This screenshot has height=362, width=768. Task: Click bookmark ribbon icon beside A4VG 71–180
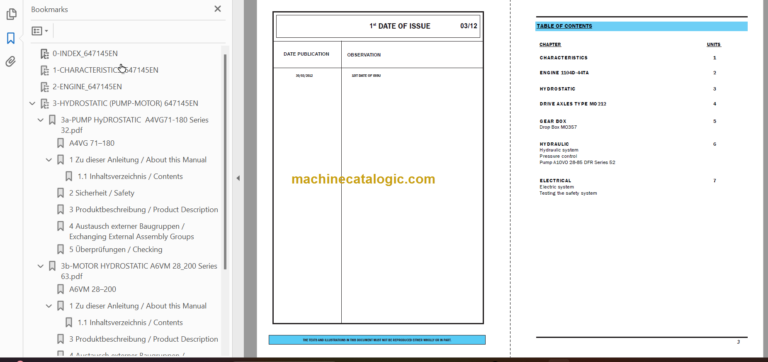click(x=60, y=143)
